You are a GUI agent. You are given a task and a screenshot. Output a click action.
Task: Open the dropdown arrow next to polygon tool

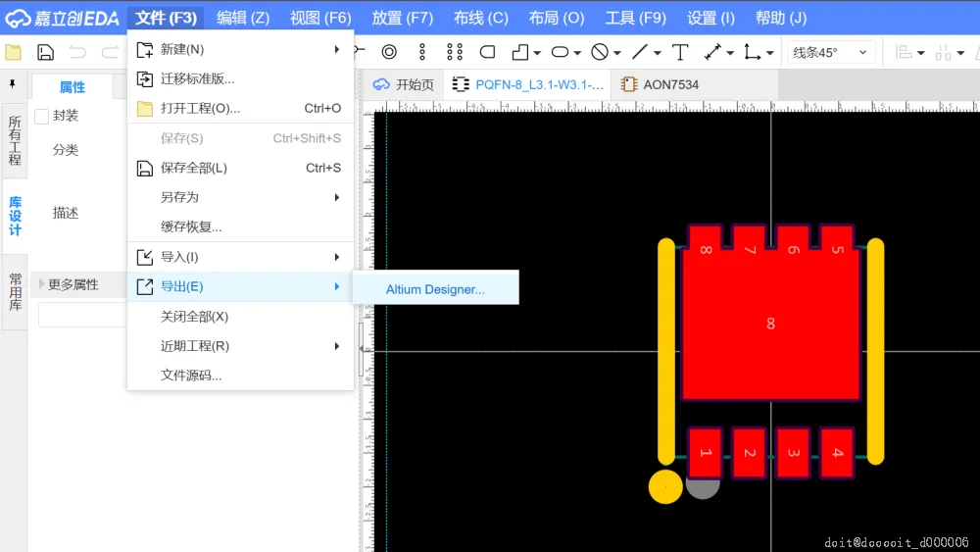tap(537, 53)
